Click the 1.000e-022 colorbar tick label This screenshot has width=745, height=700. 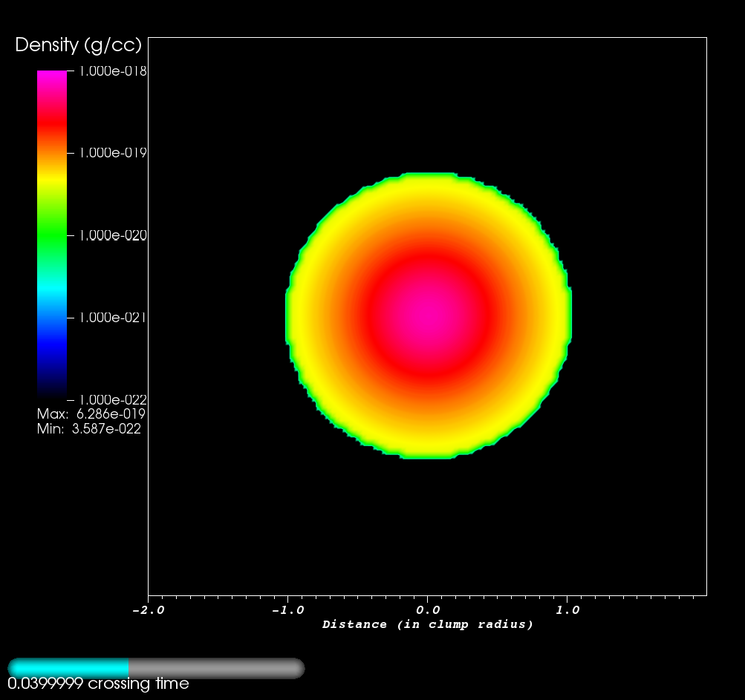click(113, 400)
